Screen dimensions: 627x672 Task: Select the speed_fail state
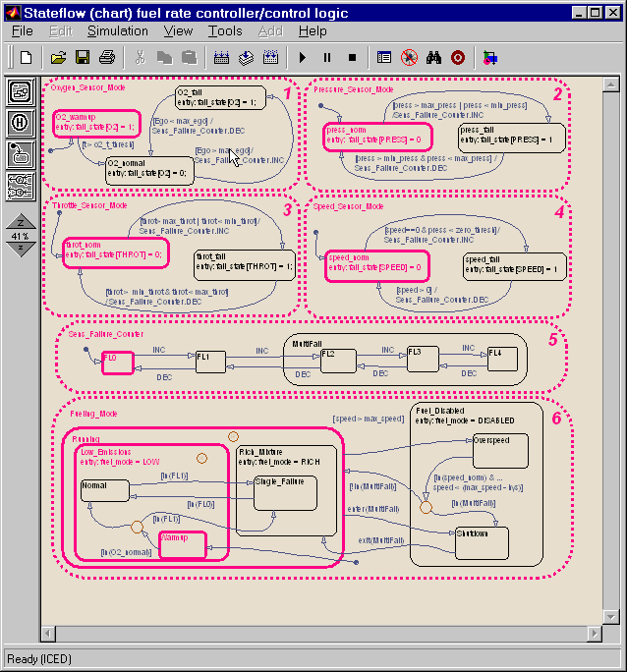(515, 266)
